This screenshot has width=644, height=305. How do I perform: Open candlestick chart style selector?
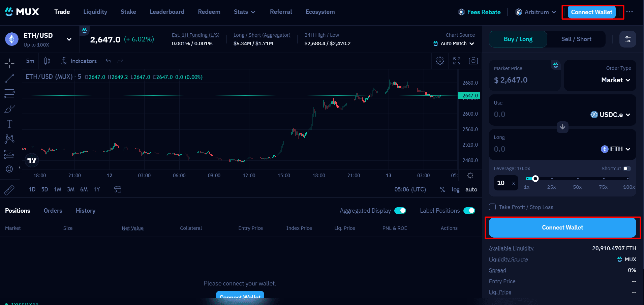pos(47,61)
